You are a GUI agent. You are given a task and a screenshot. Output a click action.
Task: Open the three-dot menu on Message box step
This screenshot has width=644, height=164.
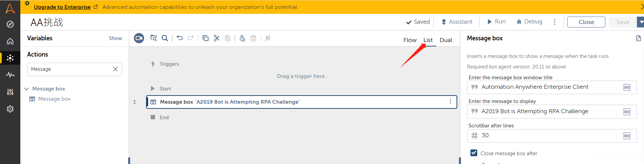click(x=450, y=102)
